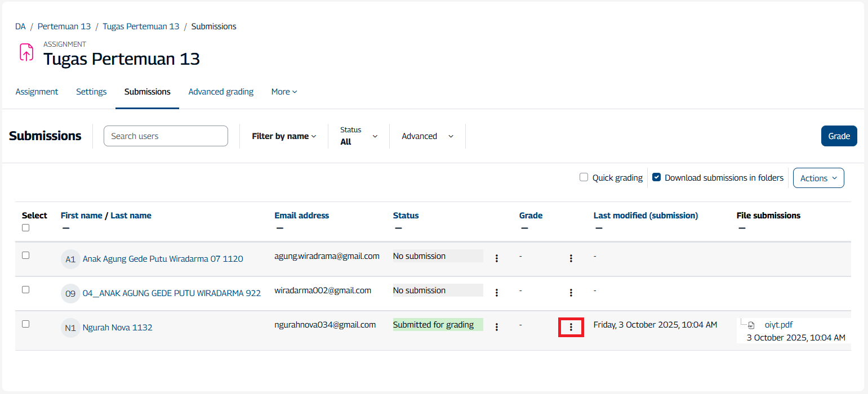Viewport: 868px width, 394px height.
Task: Click the PDF file icon for oiyt.pdf
Action: tap(751, 325)
